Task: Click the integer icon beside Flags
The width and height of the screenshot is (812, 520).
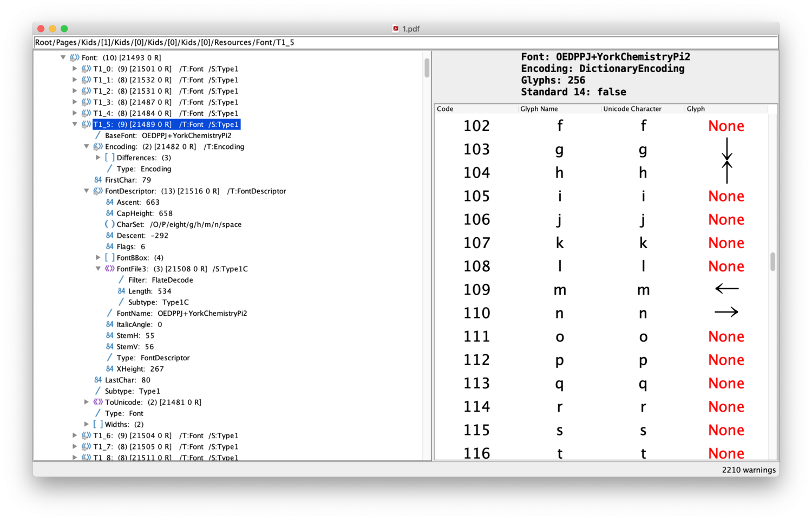Action: coord(110,246)
